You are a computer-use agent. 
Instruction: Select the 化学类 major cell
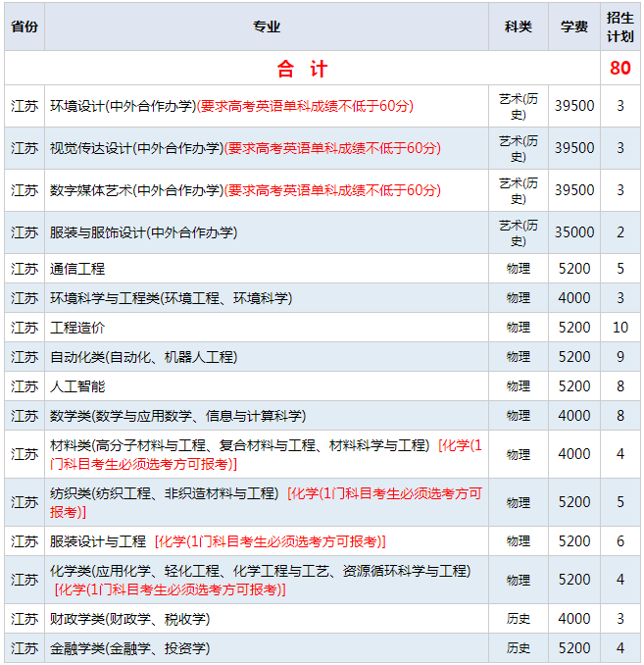[267, 580]
